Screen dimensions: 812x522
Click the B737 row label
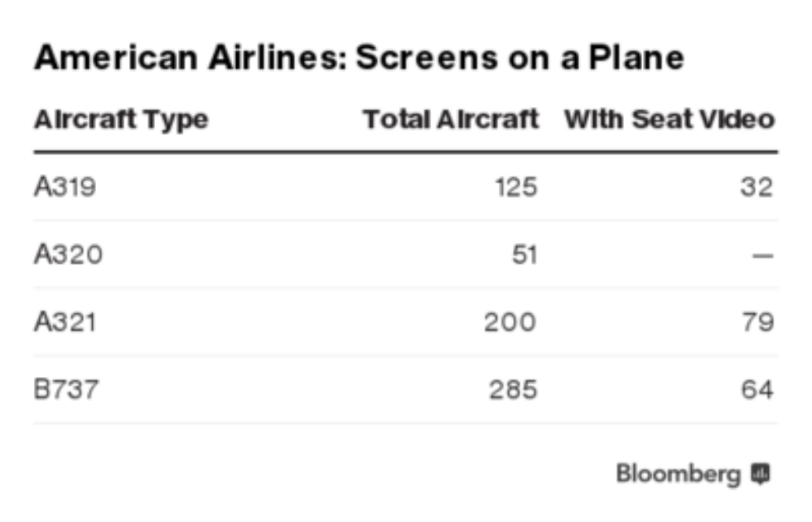65,389
